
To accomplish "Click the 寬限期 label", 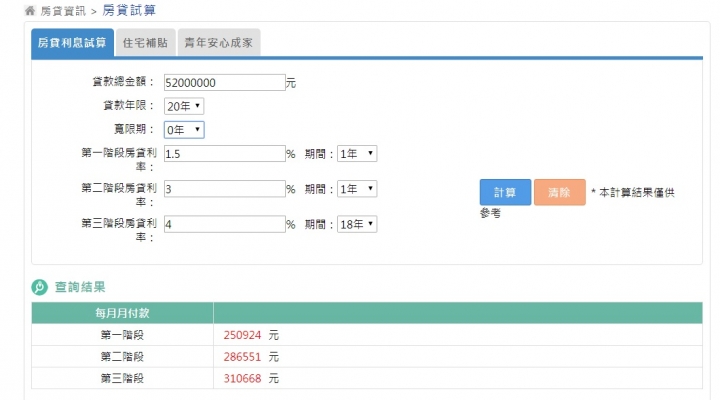I will pos(134,130).
